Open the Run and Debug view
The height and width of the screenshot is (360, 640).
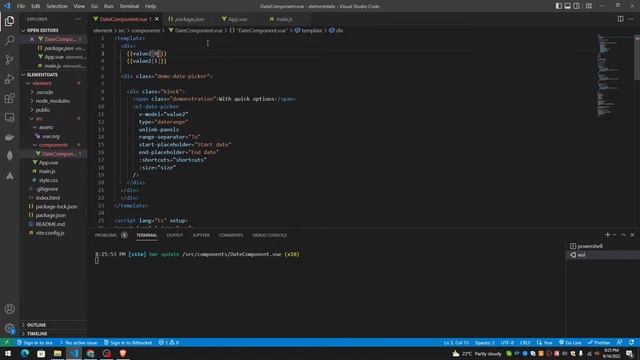pos(9,79)
